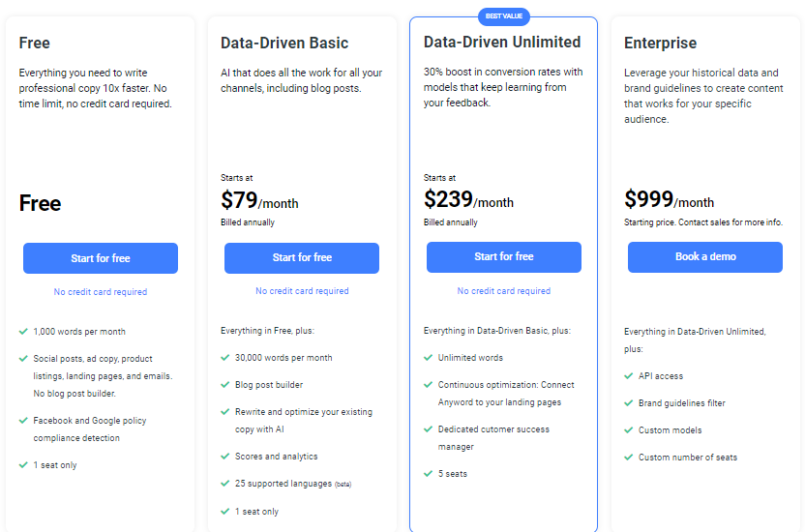Click checkmark icon next to API access
The width and height of the screenshot is (805, 532).
[629, 376]
